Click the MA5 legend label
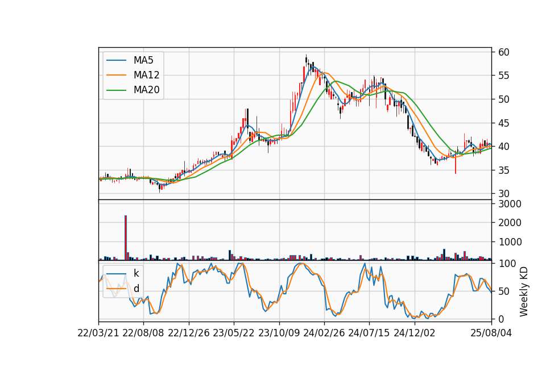 click(143, 60)
